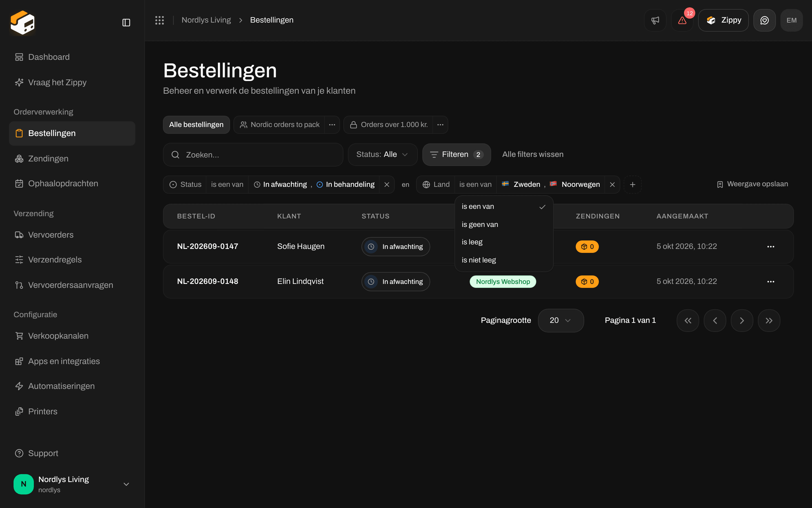
Task: Open Automatiseringen in the sidebar
Action: tap(72, 386)
